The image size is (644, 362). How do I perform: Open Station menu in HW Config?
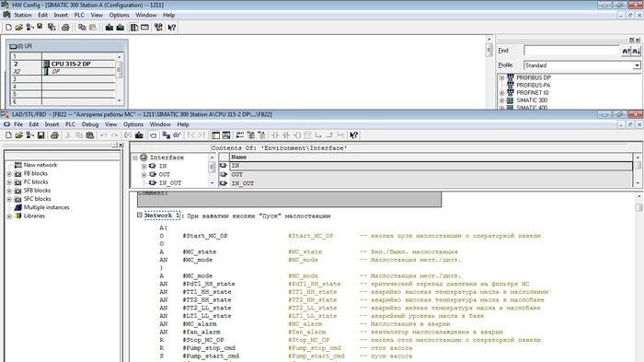tap(23, 15)
